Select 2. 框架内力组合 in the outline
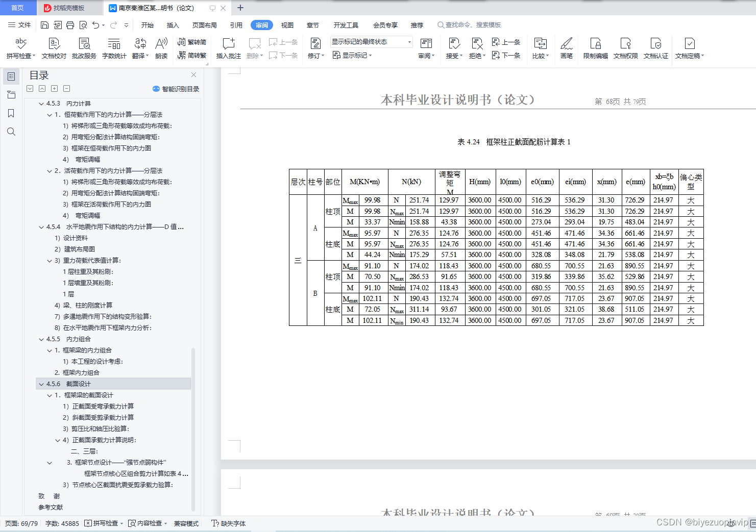Screen dimensions: 756x532 77,373
